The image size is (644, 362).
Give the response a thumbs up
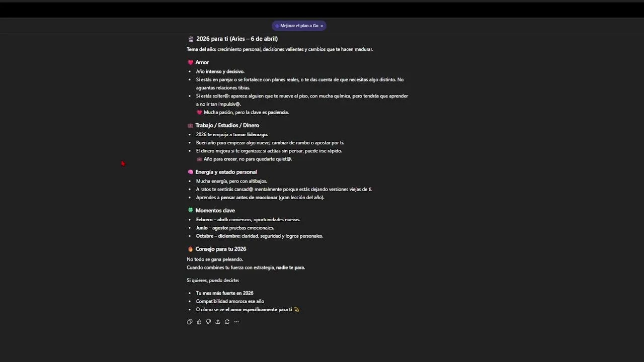click(199, 322)
